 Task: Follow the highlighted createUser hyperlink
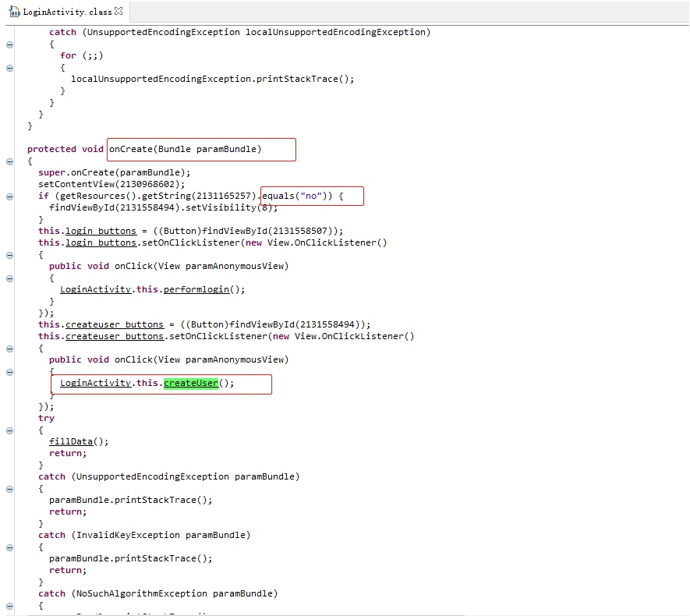coord(191,382)
